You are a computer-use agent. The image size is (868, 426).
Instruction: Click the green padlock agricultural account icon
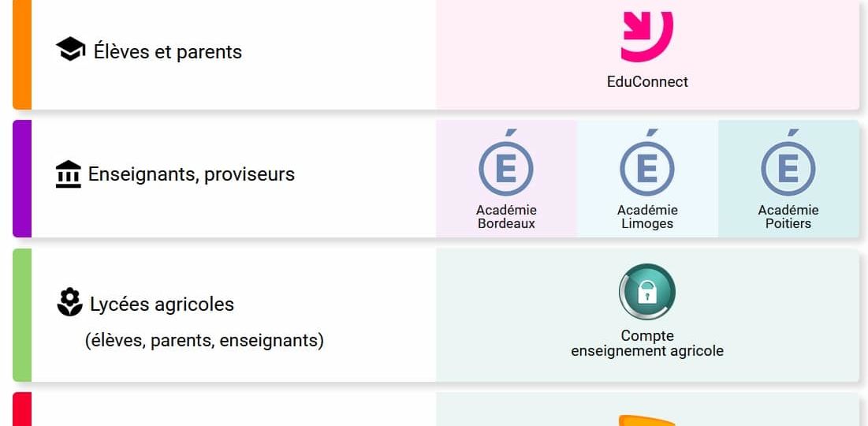pyautogui.click(x=647, y=292)
